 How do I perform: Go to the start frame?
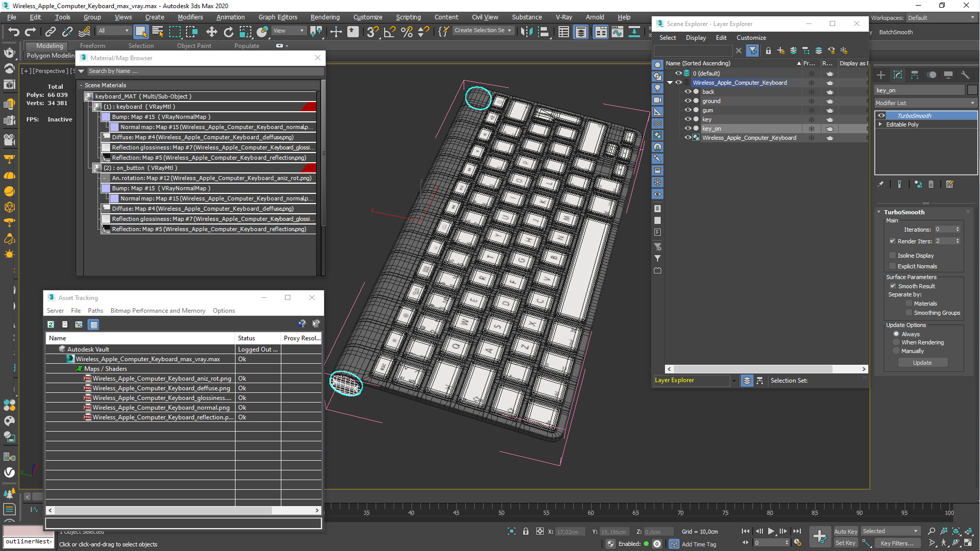coord(746,531)
